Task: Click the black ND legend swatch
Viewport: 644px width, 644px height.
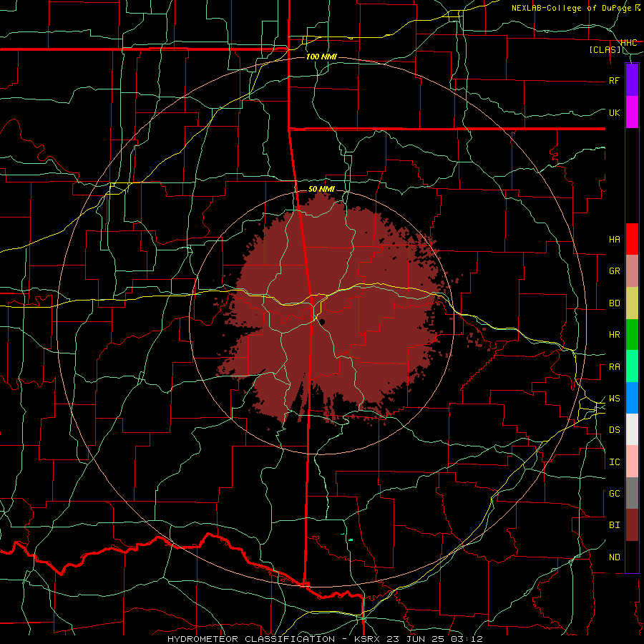Action: (632, 557)
